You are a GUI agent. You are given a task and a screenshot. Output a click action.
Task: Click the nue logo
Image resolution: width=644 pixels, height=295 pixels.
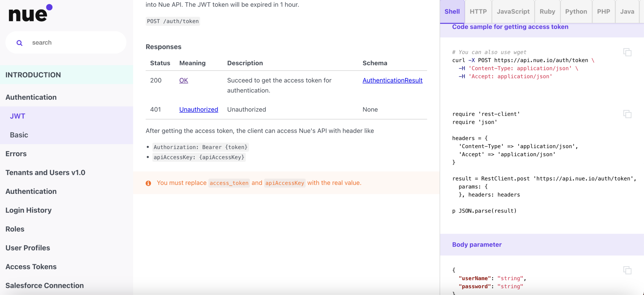pos(30,14)
